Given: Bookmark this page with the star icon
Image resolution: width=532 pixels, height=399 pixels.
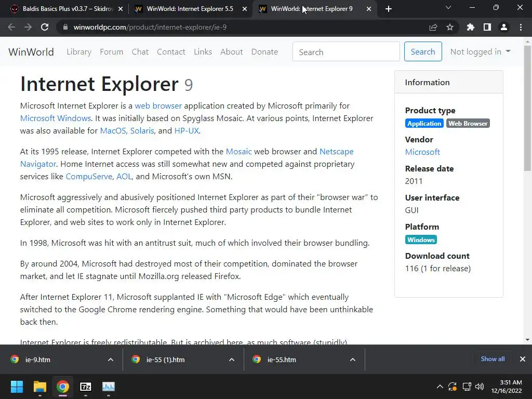Looking at the screenshot, I should pos(450,27).
